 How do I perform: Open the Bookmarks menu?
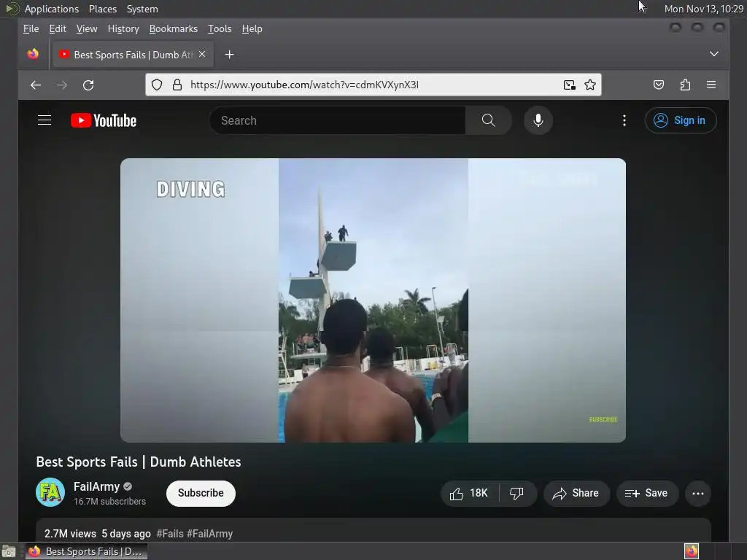174,28
